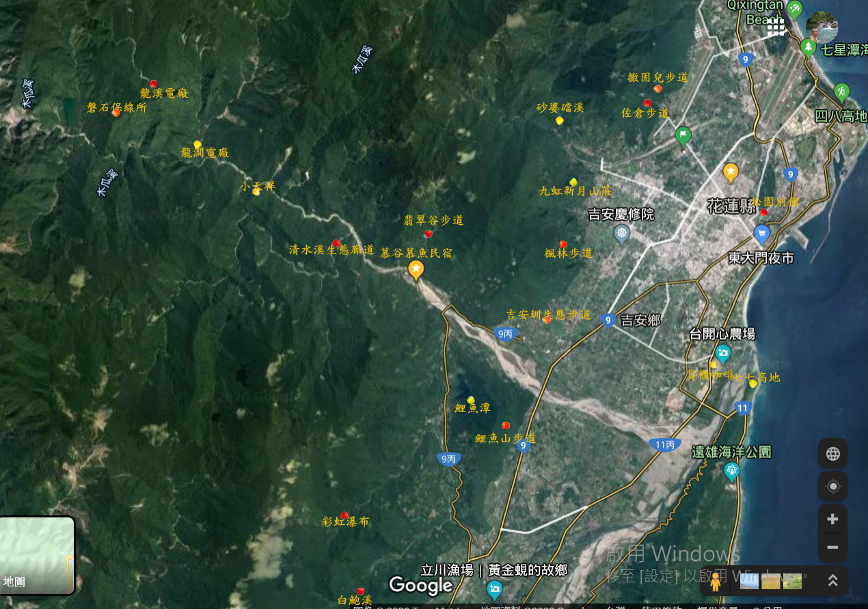Select the starred pin under 慕谷慕魚民宿
The width and height of the screenshot is (868, 609).
(x=416, y=269)
